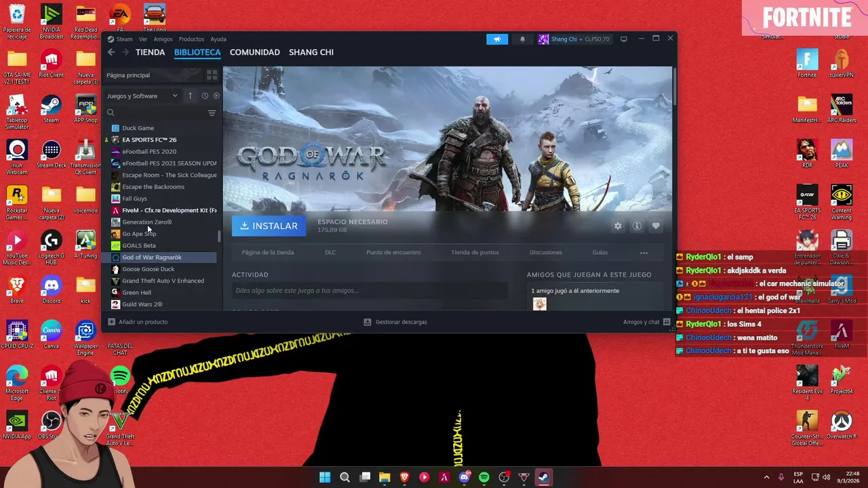
Task: Add game to favorites with heart icon
Action: (x=656, y=226)
